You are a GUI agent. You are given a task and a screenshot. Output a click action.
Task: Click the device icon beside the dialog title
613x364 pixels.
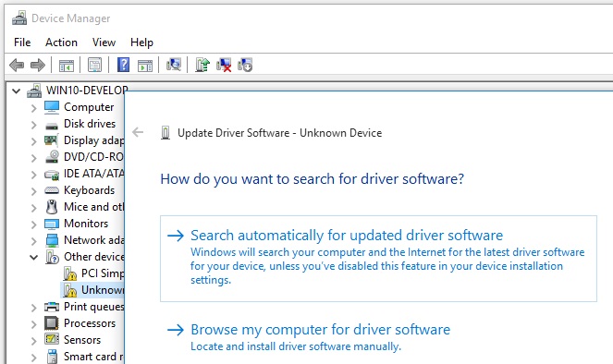pos(166,133)
